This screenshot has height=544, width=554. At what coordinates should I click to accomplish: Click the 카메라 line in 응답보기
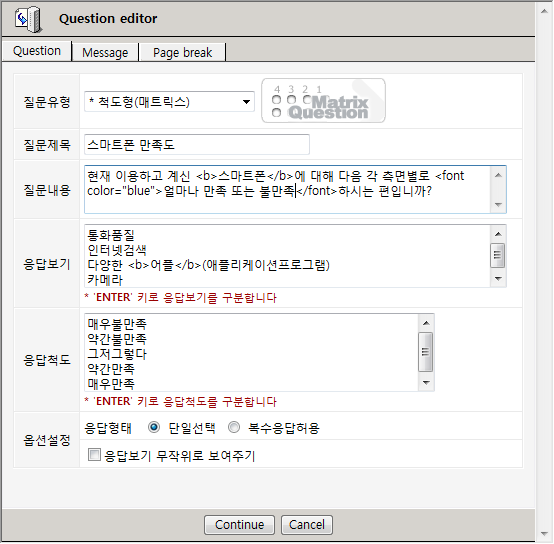click(105, 280)
